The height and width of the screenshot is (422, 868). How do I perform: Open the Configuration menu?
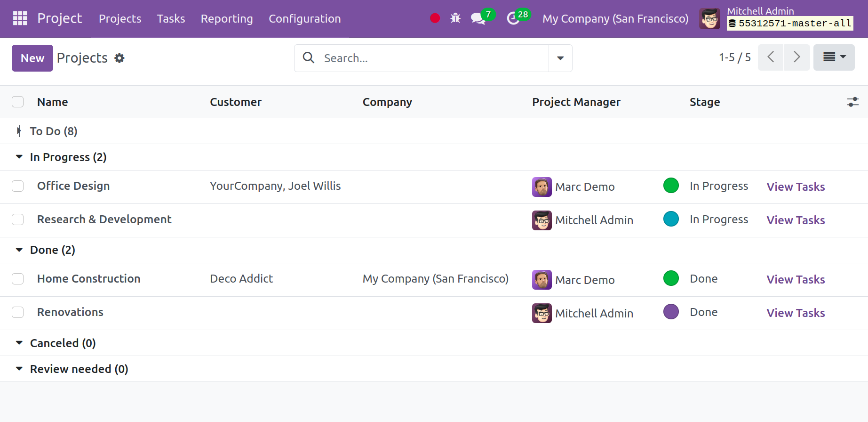click(305, 19)
